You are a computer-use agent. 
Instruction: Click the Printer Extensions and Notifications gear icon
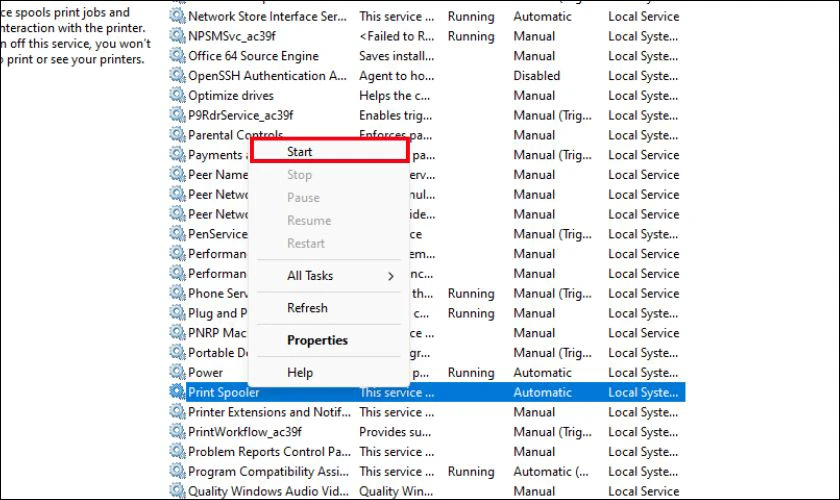[x=177, y=412]
